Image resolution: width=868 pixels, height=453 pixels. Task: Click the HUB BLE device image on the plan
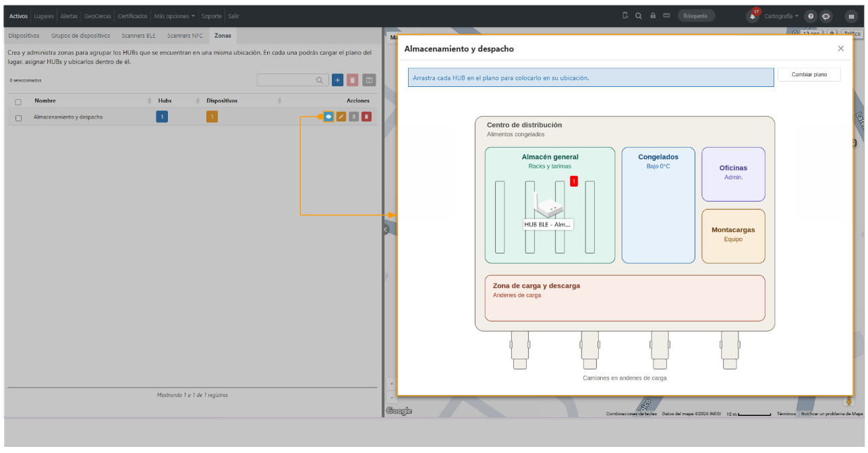[x=548, y=205]
